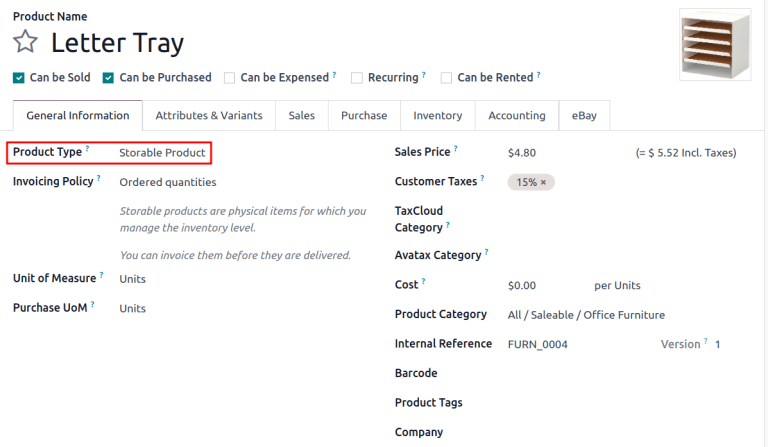The width and height of the screenshot is (768, 447).
Task: Click help icon next to Invoicing Policy
Action: pos(100,180)
